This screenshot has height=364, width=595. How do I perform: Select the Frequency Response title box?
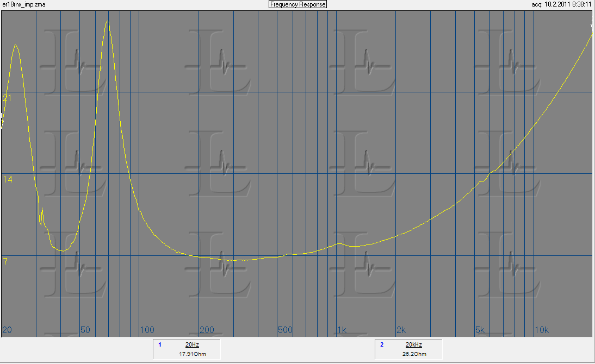(297, 4)
